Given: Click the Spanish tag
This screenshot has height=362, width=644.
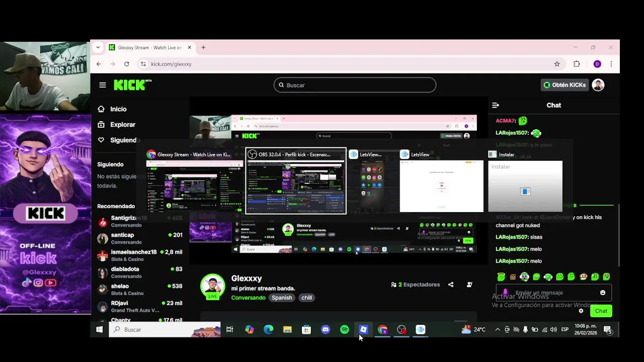Looking at the screenshot, I should click(282, 298).
